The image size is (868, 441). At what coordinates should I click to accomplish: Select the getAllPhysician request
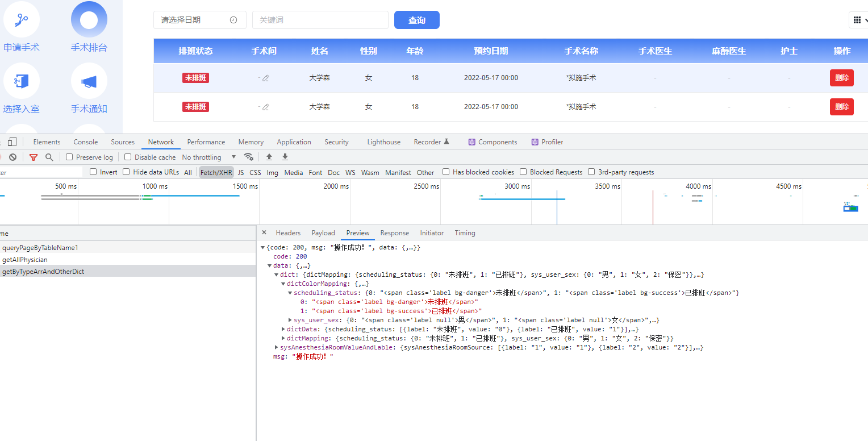(128, 260)
